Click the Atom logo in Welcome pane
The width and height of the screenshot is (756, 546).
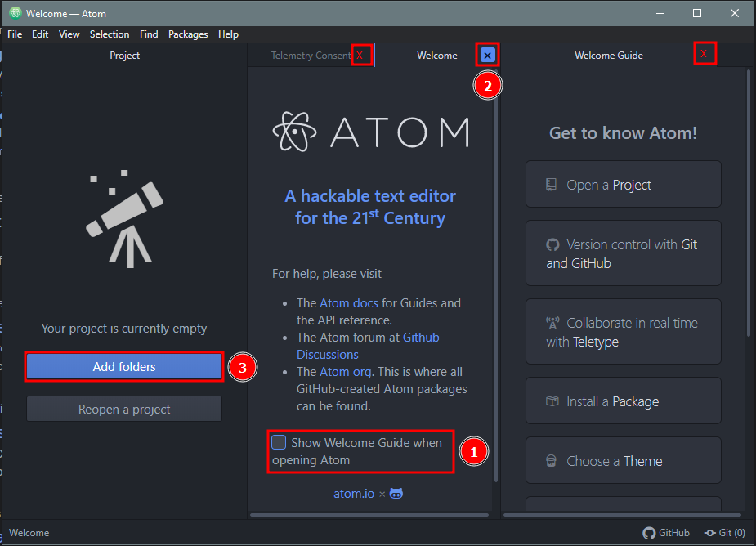coord(371,132)
